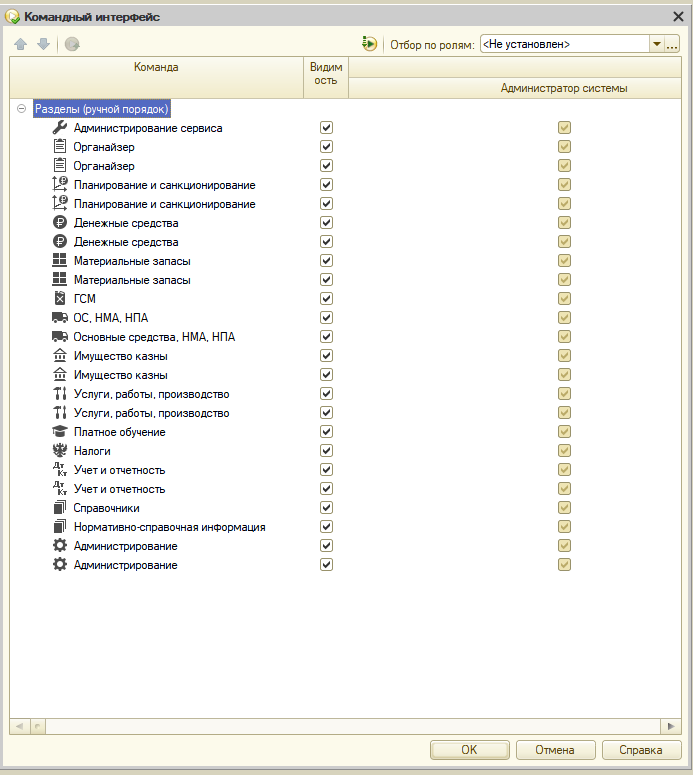Click the graduation cap icon for Платное обучение
The height and width of the screenshot is (775, 693).
[x=59, y=432]
